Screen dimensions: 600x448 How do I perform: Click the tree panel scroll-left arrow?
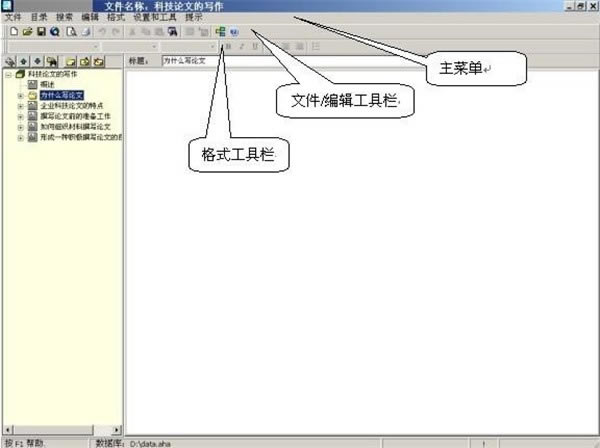(8, 430)
